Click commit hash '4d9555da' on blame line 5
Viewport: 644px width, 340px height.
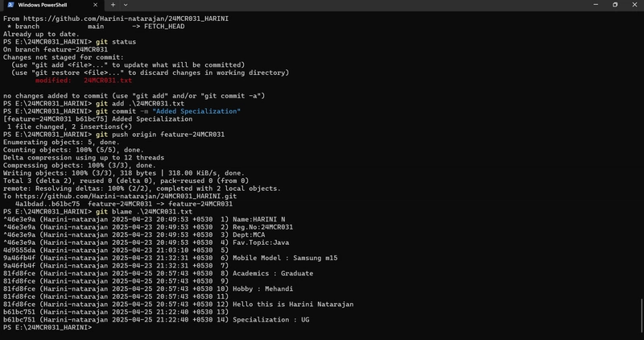(x=19, y=251)
